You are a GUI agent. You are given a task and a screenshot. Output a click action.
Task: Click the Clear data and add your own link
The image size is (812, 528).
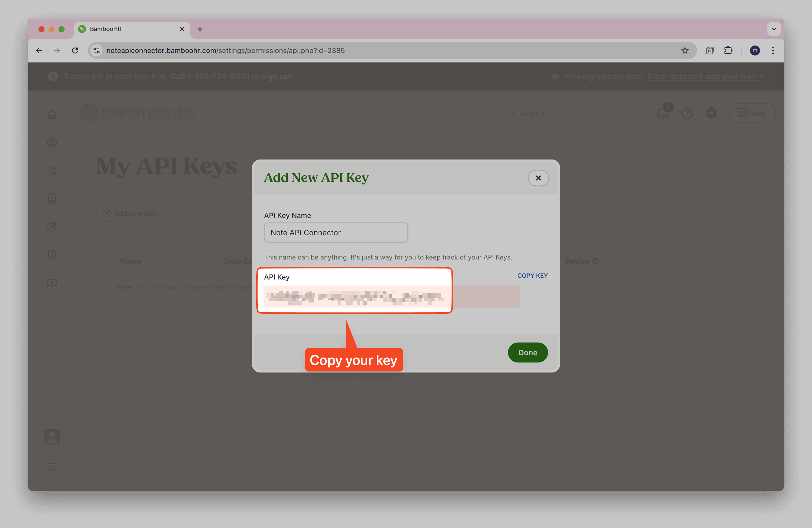705,76
